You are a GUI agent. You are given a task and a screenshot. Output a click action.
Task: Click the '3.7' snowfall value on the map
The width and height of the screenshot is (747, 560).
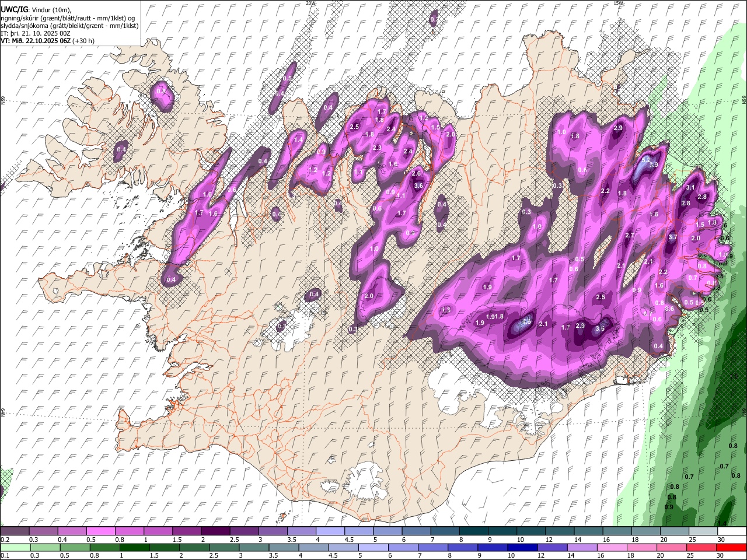click(672, 237)
